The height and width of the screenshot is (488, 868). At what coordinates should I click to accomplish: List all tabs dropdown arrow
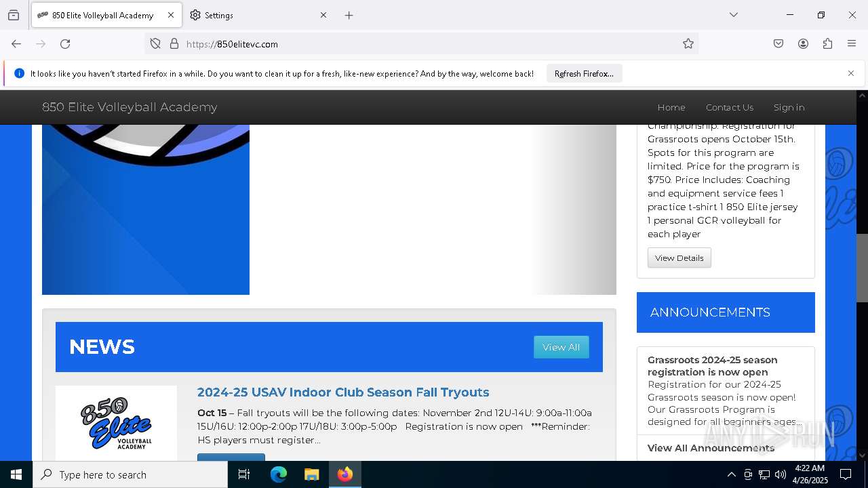734,15
